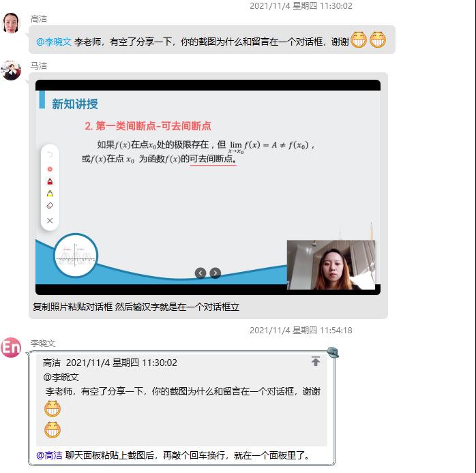The height and width of the screenshot is (473, 476).
Task: Click the undo arrow in slide toolbar
Action: [x=50, y=155]
